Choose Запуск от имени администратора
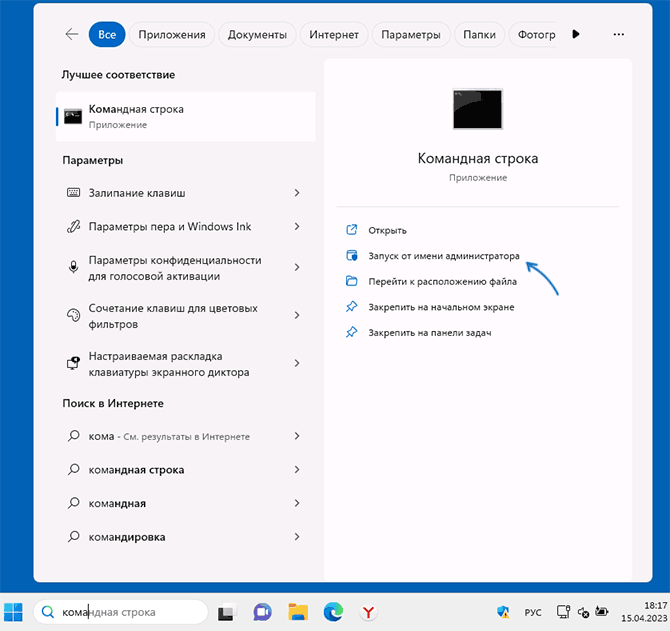 click(x=443, y=256)
